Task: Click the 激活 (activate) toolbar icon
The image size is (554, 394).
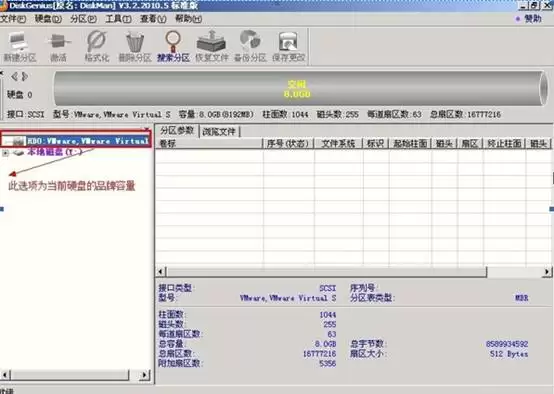Action: pyautogui.click(x=58, y=47)
